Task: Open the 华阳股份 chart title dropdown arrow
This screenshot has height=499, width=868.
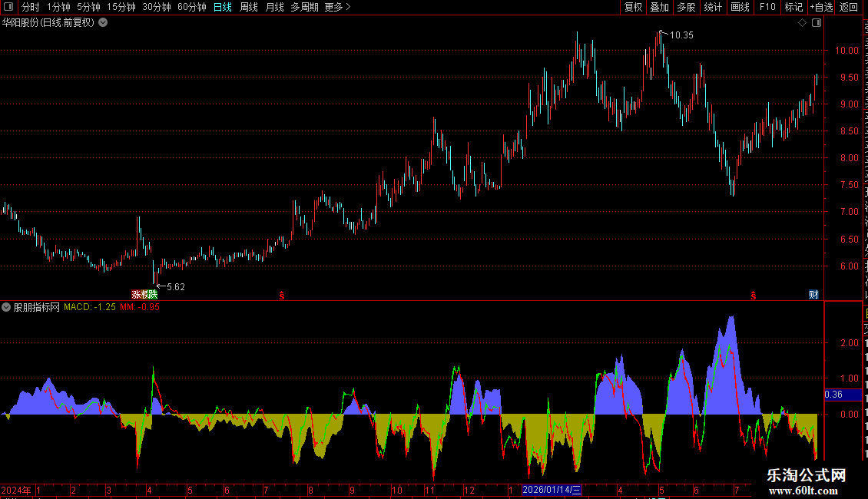Action: tap(103, 23)
